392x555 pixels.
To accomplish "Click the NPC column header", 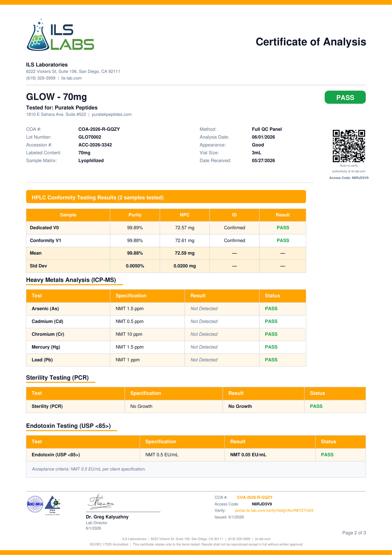I will point(184,215).
